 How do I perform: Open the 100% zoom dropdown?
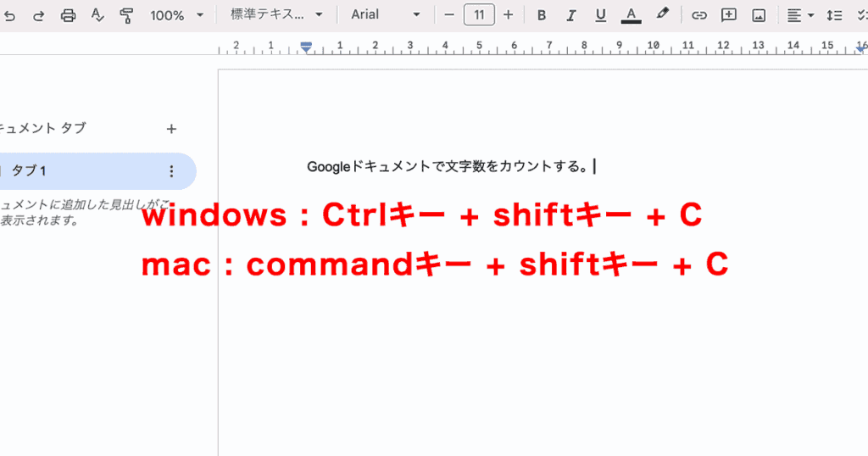(x=176, y=15)
